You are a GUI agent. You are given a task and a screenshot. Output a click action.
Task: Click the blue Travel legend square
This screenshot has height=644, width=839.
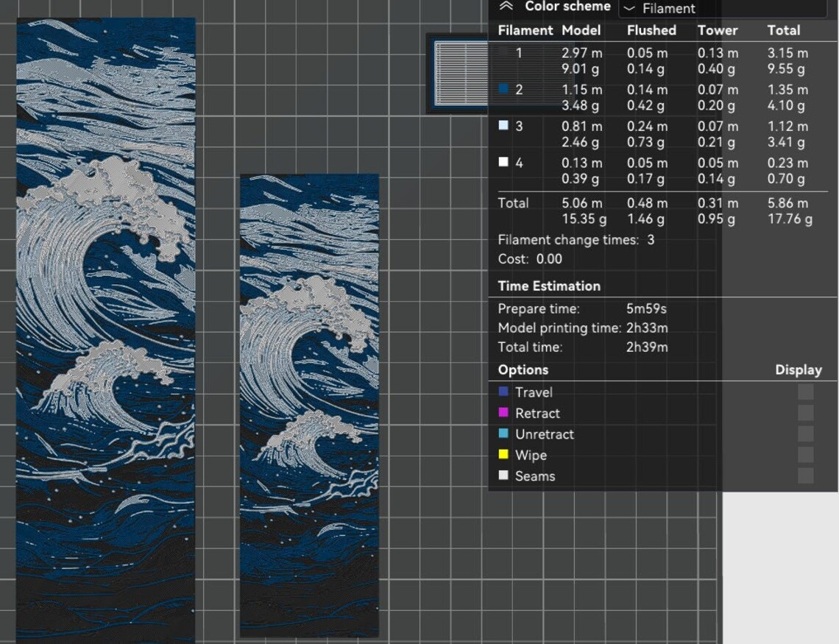pyautogui.click(x=505, y=392)
